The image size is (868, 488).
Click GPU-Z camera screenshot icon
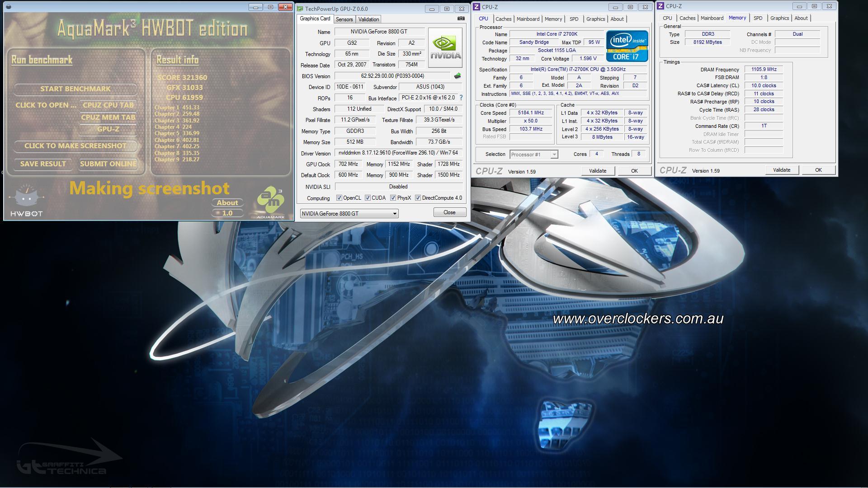tap(461, 19)
